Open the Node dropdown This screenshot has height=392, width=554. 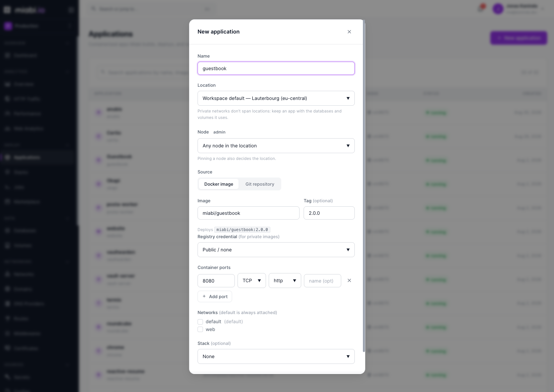click(276, 146)
